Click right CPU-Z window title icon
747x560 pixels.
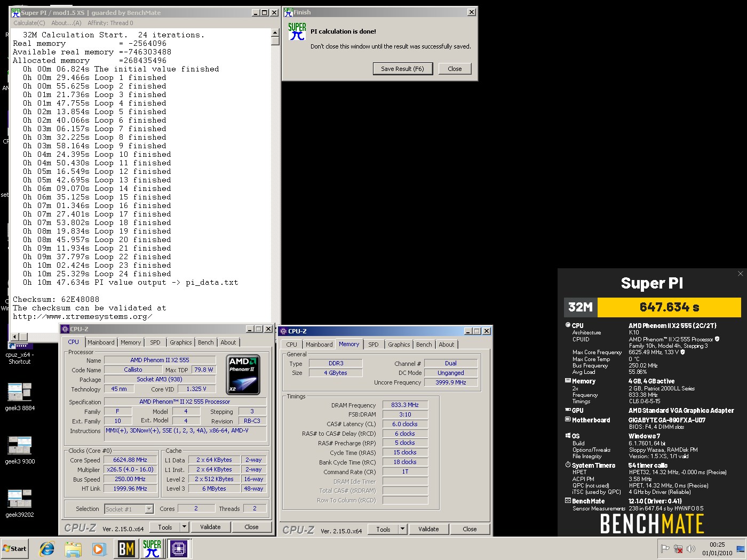[x=283, y=331]
